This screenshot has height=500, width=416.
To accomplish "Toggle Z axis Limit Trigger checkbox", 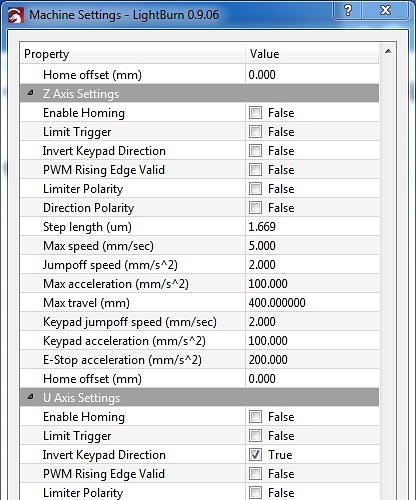I will (255, 132).
